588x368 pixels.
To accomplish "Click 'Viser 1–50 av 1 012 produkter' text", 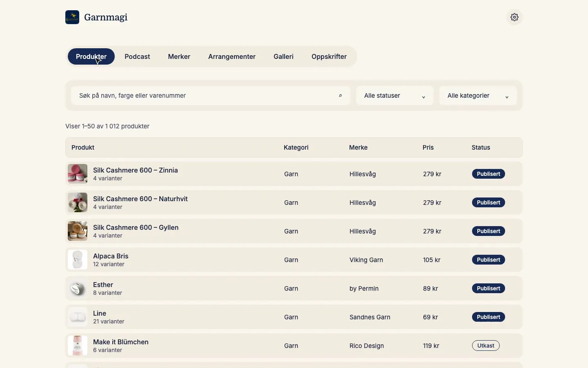I will (x=107, y=126).
